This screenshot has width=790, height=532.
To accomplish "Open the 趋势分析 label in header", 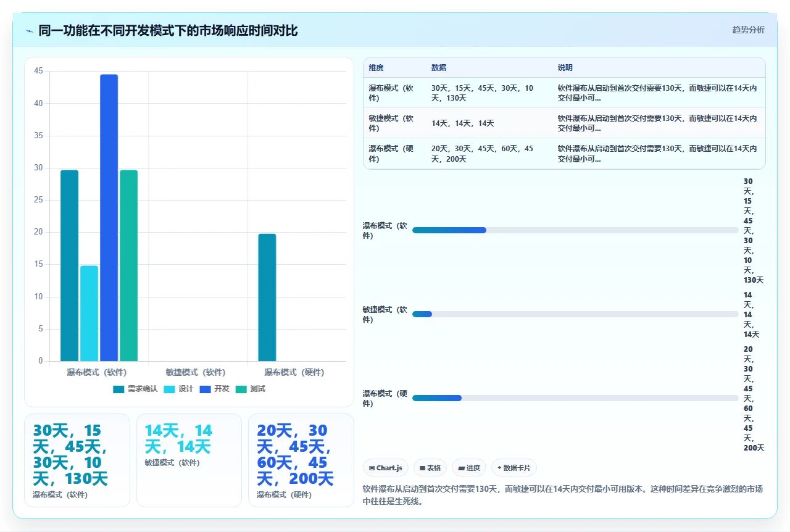I will 748,30.
